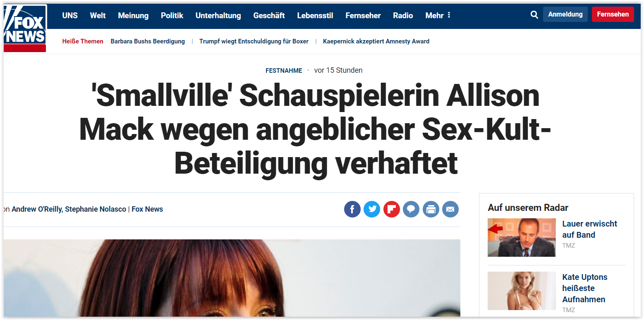Share article via Facebook icon
Screen dimensions: 644x320
(352, 209)
